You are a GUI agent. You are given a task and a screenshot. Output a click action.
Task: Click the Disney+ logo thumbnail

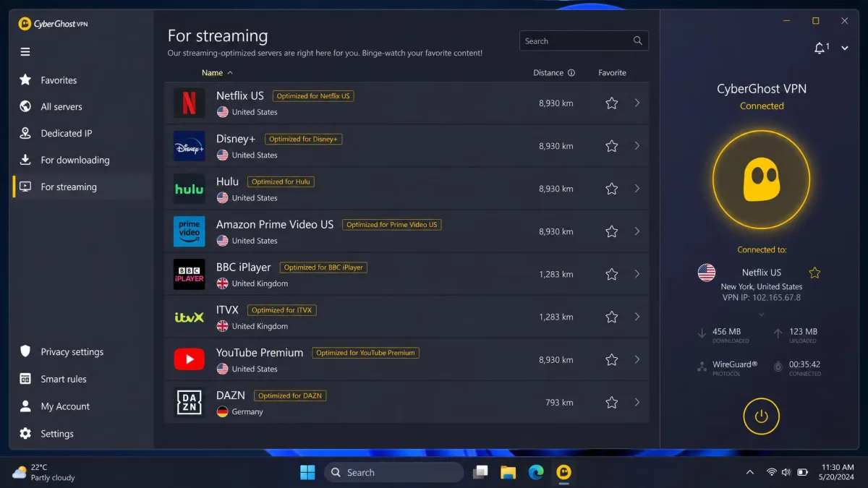click(189, 145)
